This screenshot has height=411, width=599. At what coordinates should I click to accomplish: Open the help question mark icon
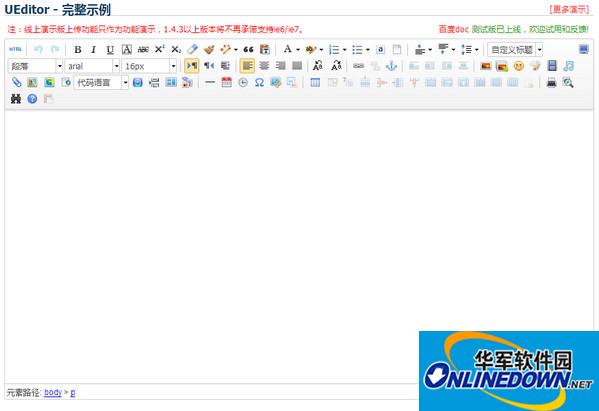[x=32, y=99]
